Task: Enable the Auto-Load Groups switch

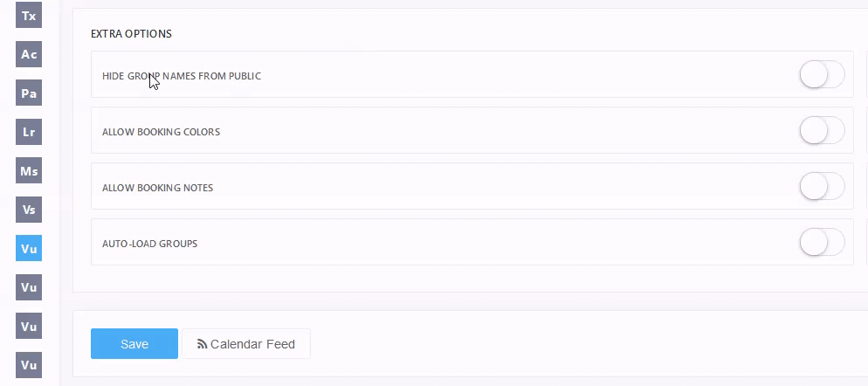Action: [x=821, y=243]
